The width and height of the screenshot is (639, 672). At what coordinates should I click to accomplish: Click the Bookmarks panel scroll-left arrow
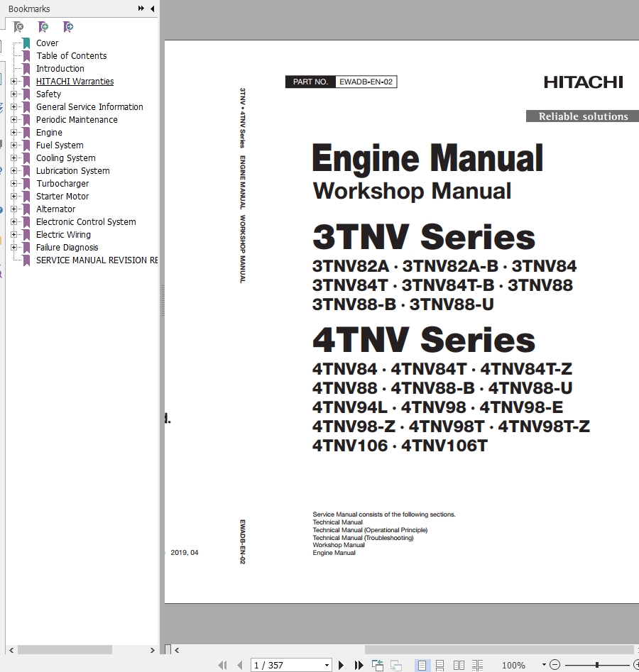tap(11, 650)
